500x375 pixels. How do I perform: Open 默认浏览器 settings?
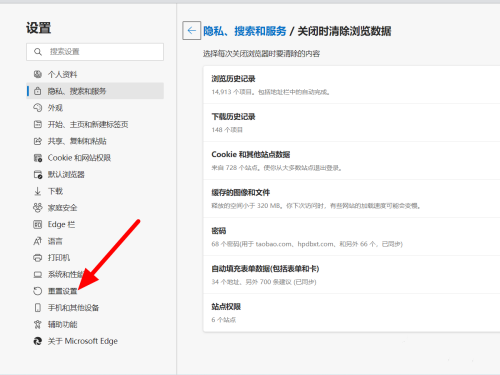point(95,174)
